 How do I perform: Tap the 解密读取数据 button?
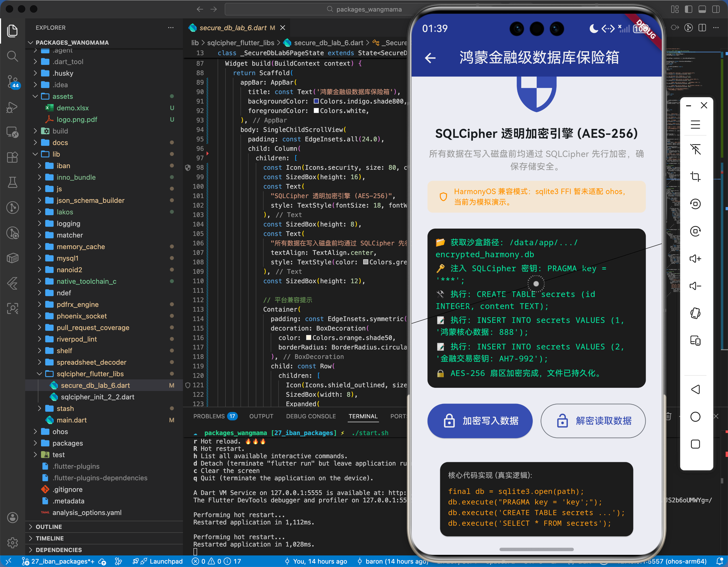(x=593, y=421)
